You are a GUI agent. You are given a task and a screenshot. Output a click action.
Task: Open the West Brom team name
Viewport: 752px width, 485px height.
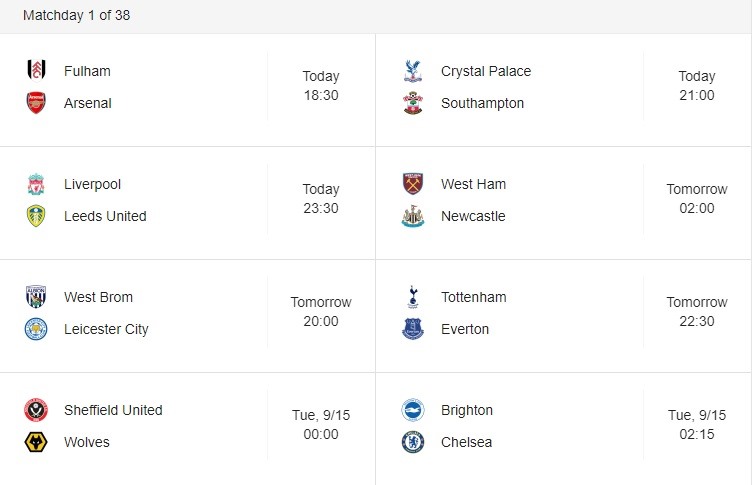pos(98,297)
